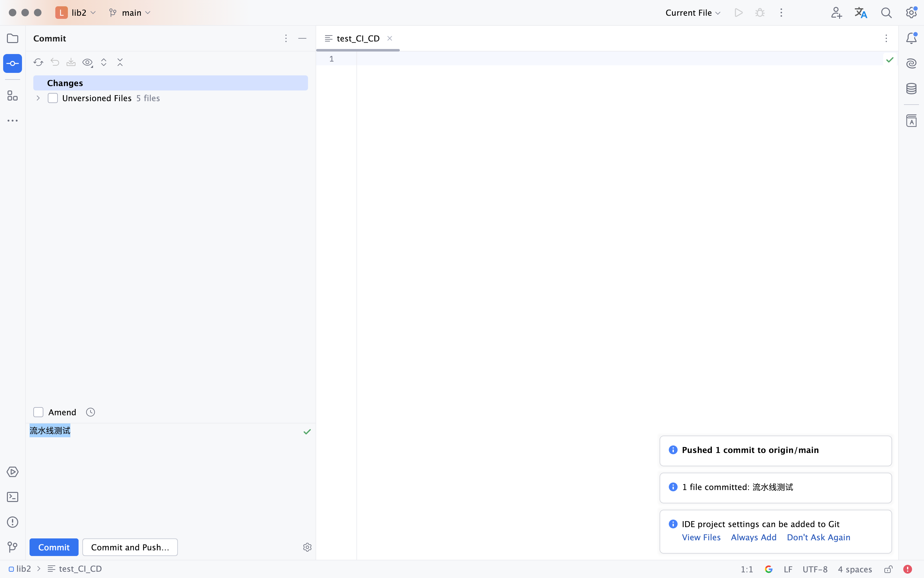
Task: Open the Terminal tool window
Action: click(x=13, y=497)
